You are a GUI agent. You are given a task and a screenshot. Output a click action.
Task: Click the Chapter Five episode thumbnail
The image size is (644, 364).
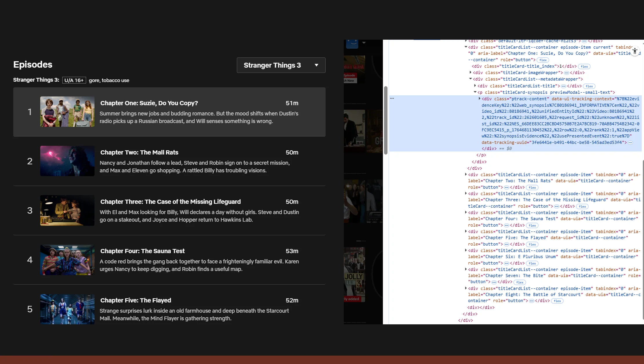pos(67,309)
